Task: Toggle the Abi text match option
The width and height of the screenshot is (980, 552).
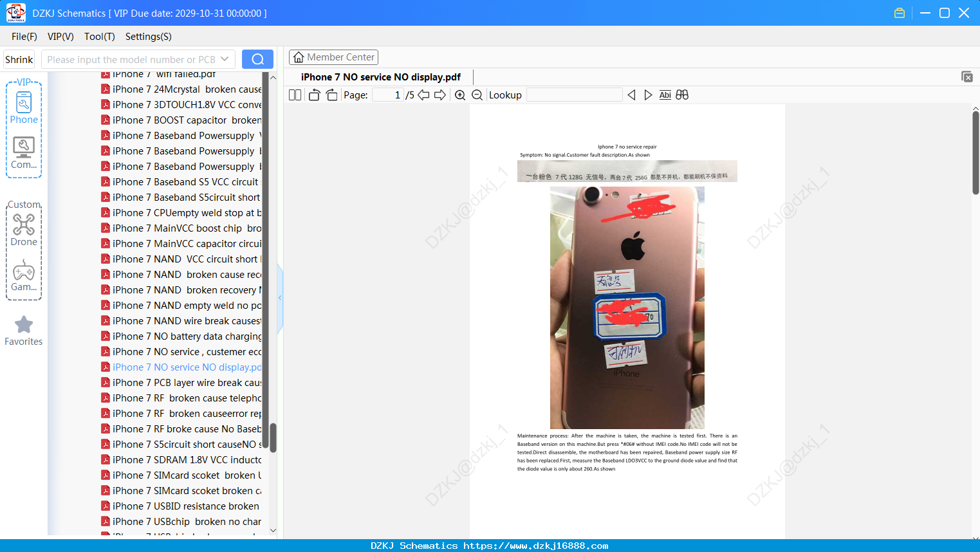Action: click(665, 95)
